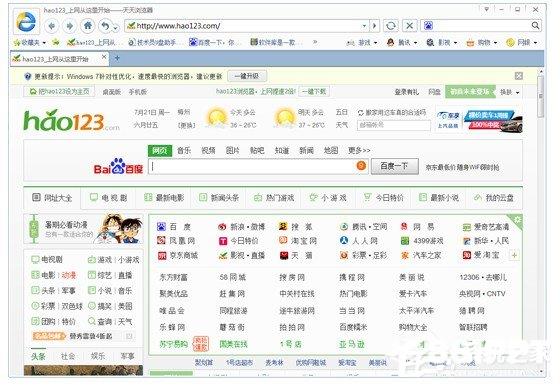Screen dimensions: 560x386
Task: Click in the Baidu search input field
Action: click(252, 166)
